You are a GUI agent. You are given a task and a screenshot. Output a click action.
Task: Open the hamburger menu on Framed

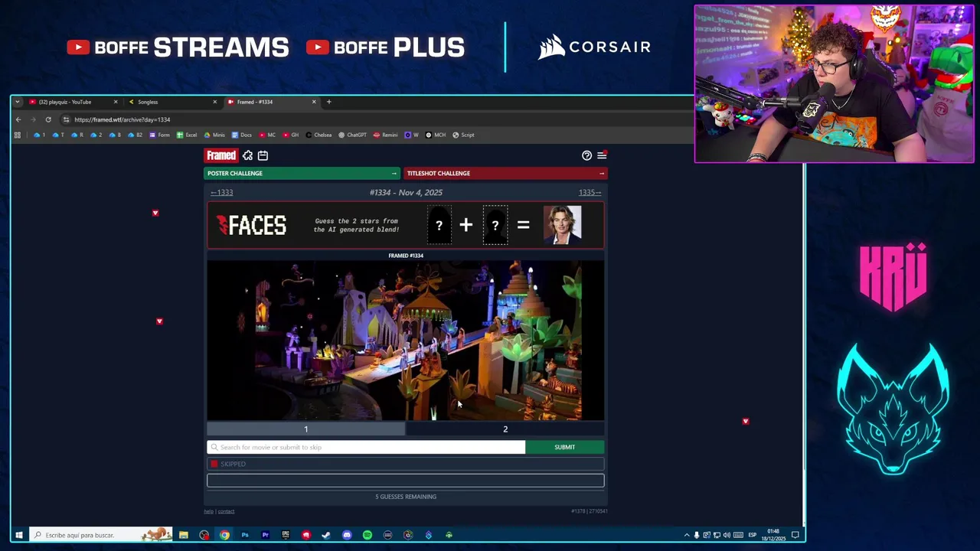point(602,155)
